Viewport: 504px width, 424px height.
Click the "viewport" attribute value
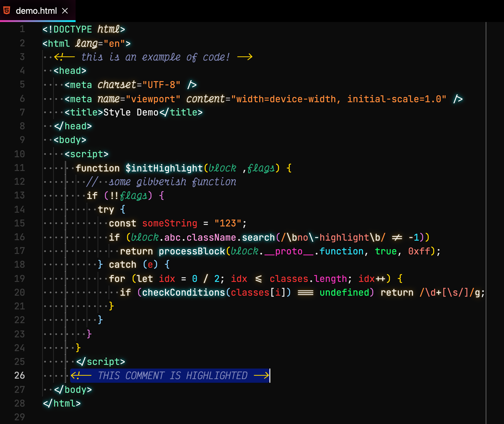point(153,99)
